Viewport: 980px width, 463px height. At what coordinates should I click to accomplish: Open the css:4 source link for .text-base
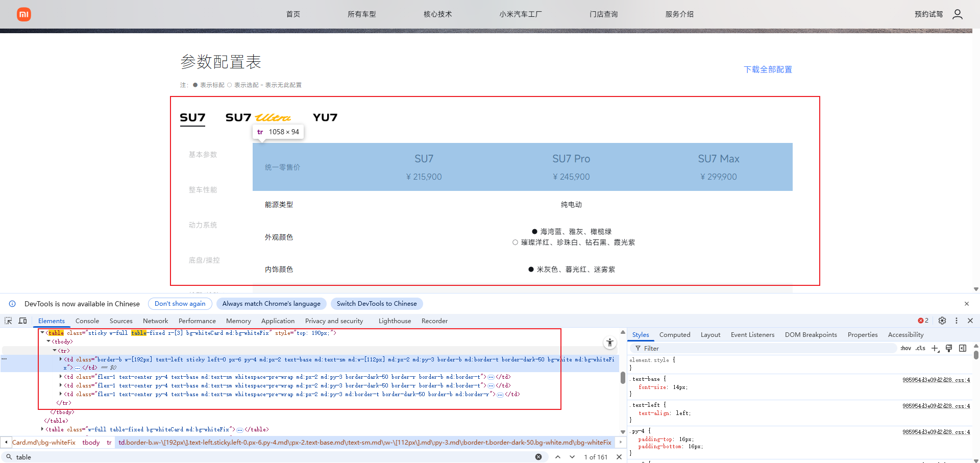(936, 380)
